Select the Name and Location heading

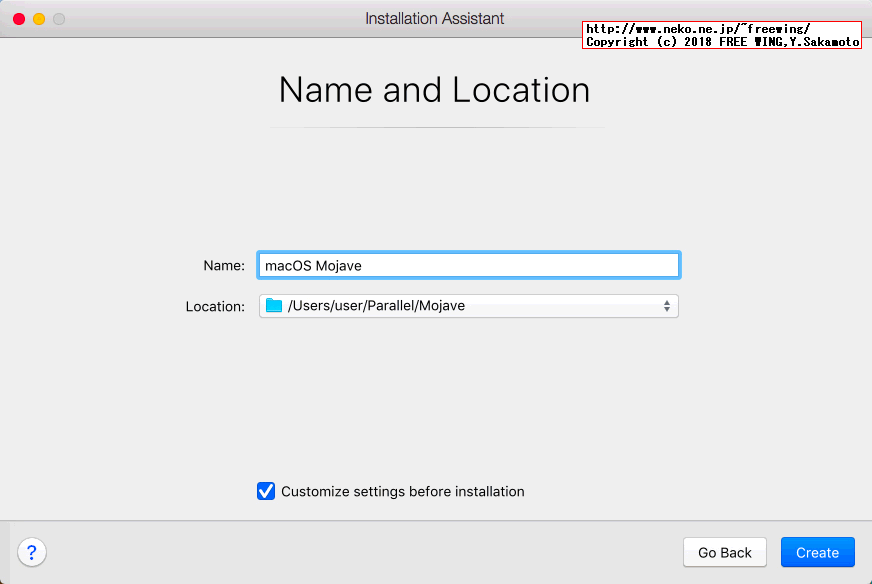[434, 90]
